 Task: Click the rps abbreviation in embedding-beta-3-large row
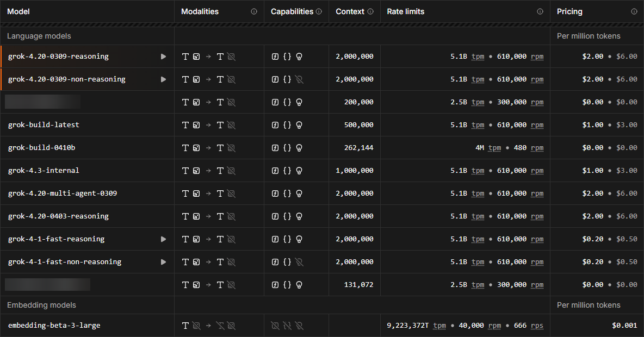(x=537, y=326)
